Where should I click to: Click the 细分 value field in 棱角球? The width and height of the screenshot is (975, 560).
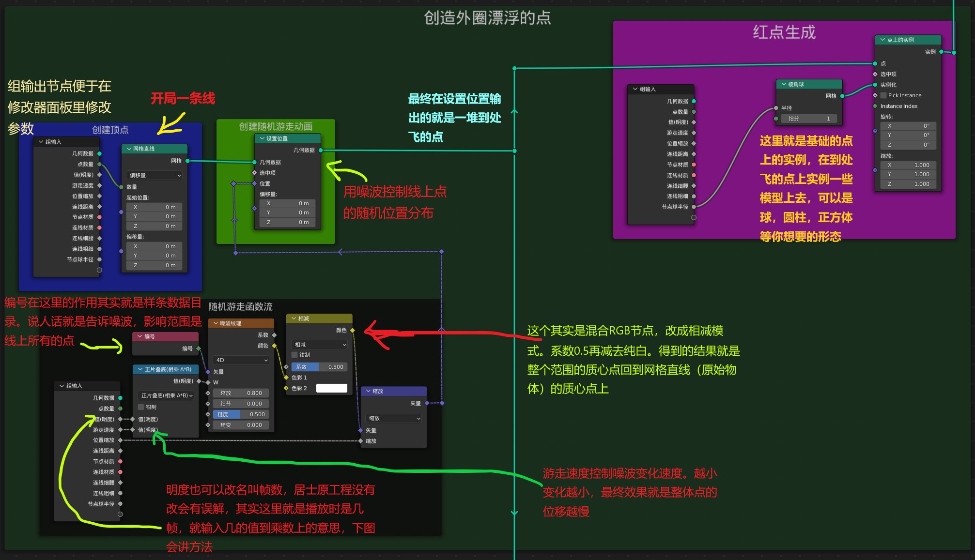pyautogui.click(x=808, y=119)
